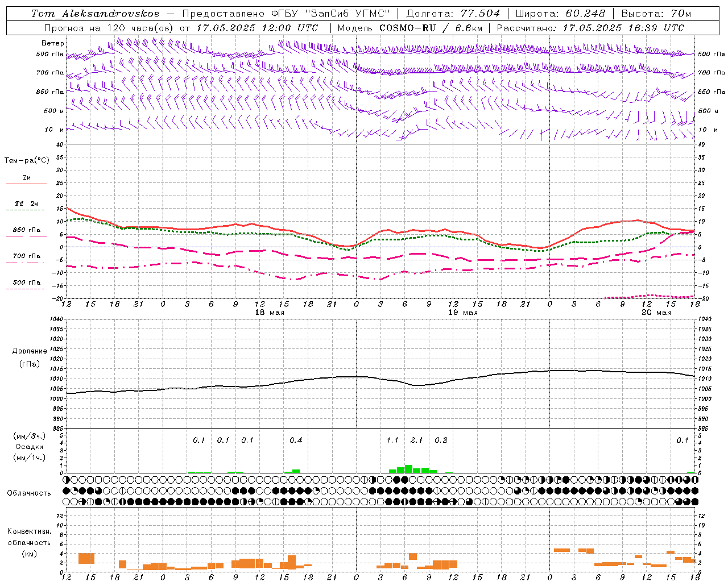Image resolution: width=728 pixels, height=582 pixels.
Task: Select the Высота: 70м elevation text
Action: (656, 14)
